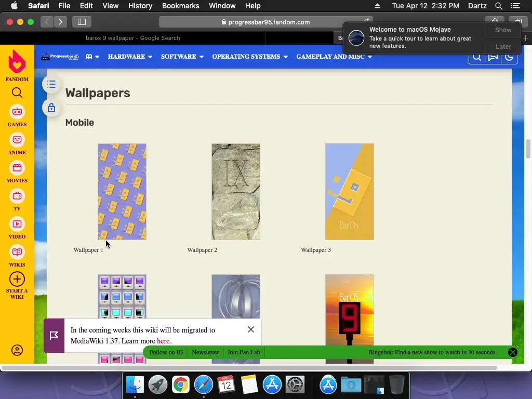Viewport: 532px width, 399px height.
Task: Open the BarOS 9 sunset wallpaper thumbnail
Action: (x=350, y=319)
